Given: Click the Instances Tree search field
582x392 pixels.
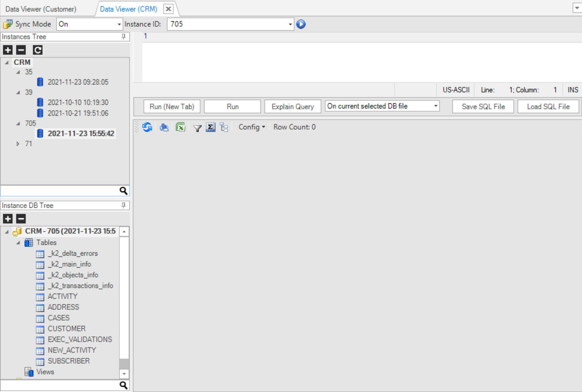Looking at the screenshot, I should tap(60, 191).
